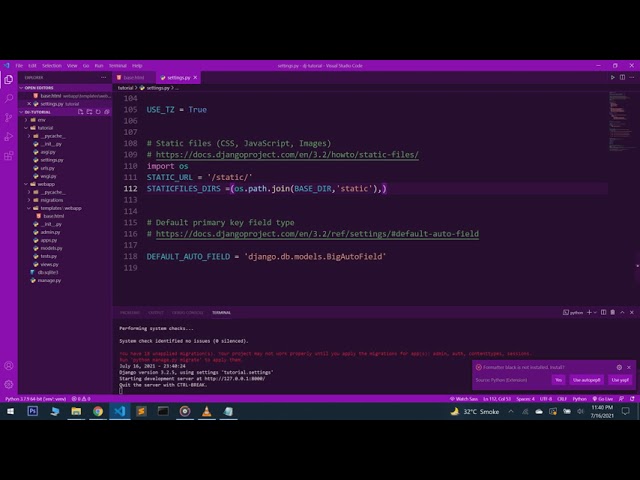Dismiss the formatter black notification
Viewport: 640px width, 480px height.
pyautogui.click(x=629, y=367)
